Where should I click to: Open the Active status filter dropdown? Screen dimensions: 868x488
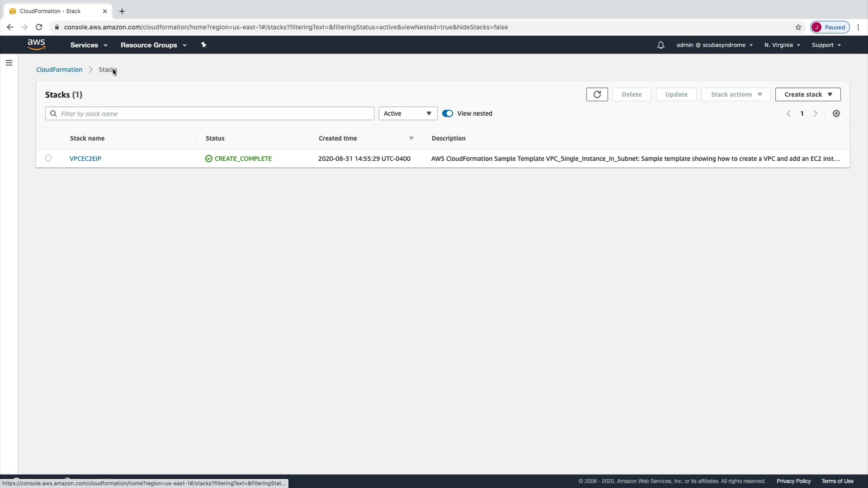(408, 113)
